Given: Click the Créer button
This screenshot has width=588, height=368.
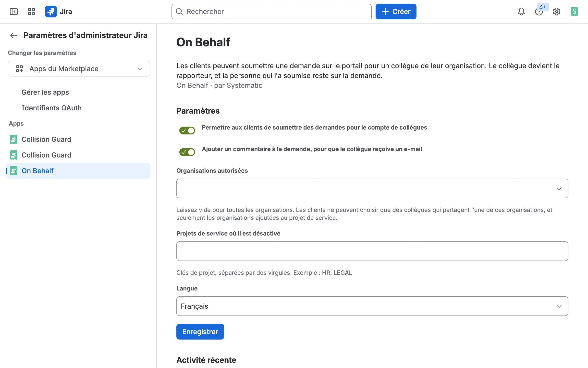Looking at the screenshot, I should tap(396, 12).
